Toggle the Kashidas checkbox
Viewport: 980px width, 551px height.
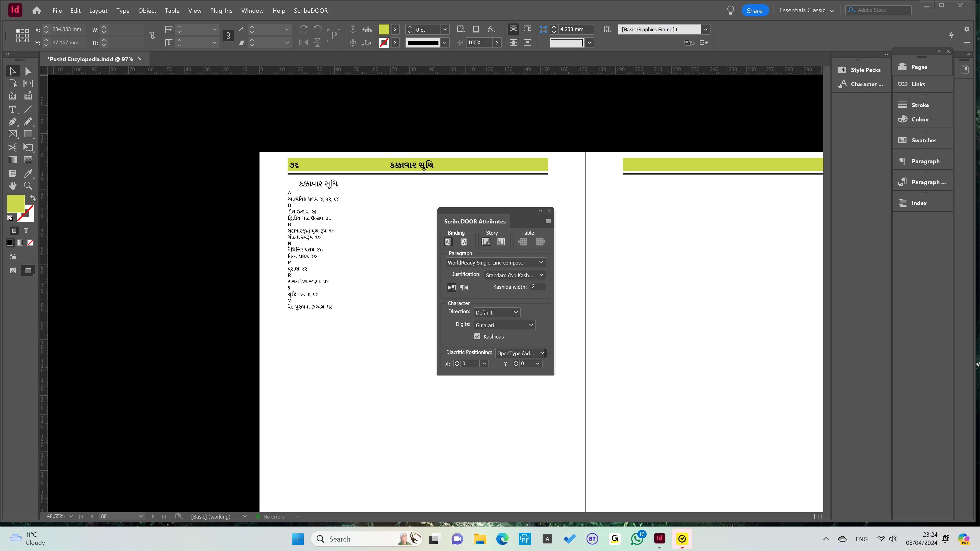pos(477,336)
